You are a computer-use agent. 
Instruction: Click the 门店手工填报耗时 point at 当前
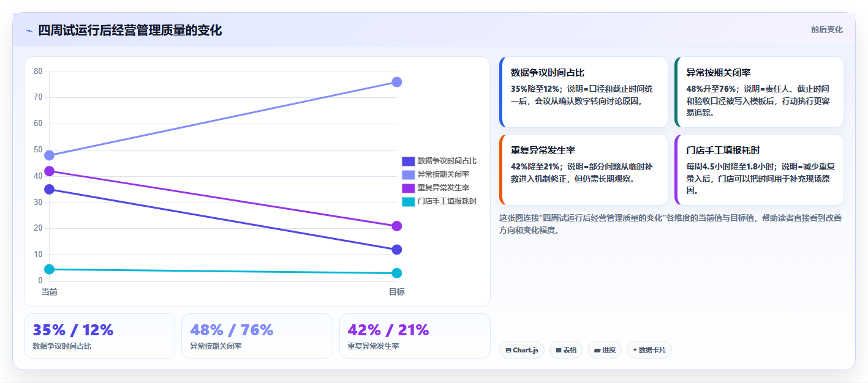49,269
